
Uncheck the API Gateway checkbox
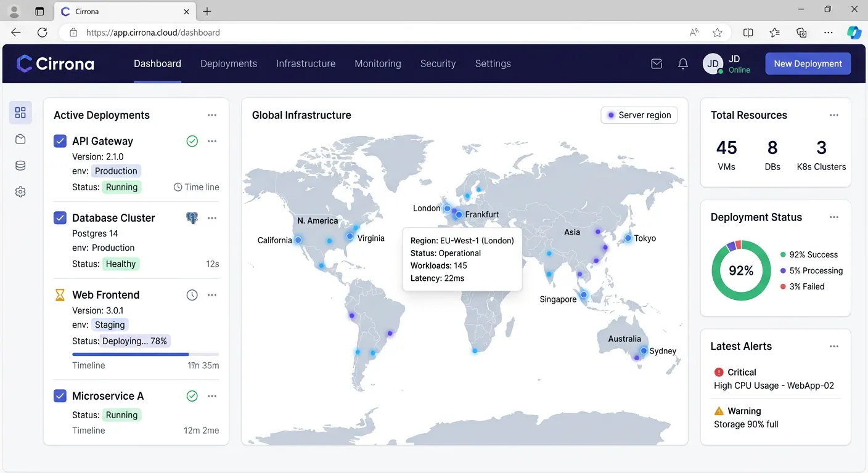pyautogui.click(x=60, y=141)
